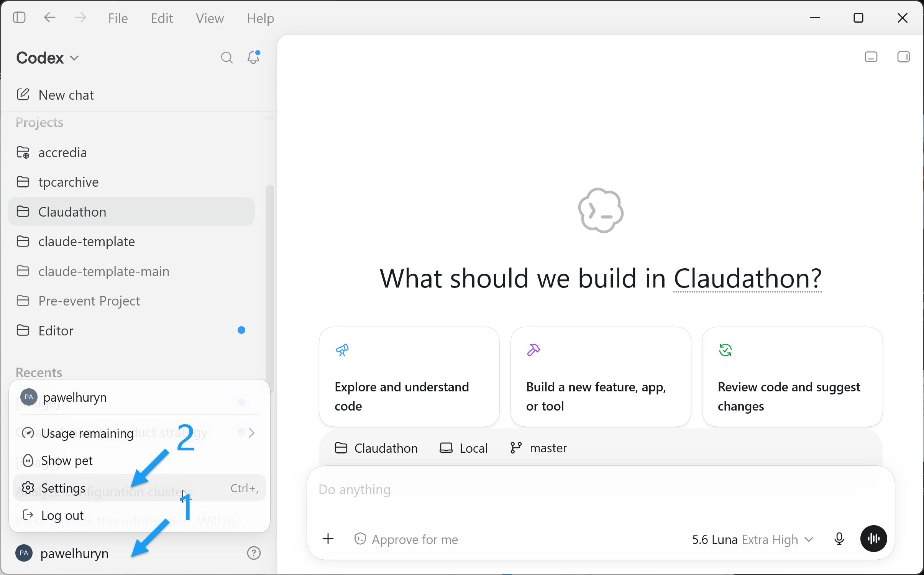
Task: Click the purple hammer build icon
Action: tap(533, 350)
